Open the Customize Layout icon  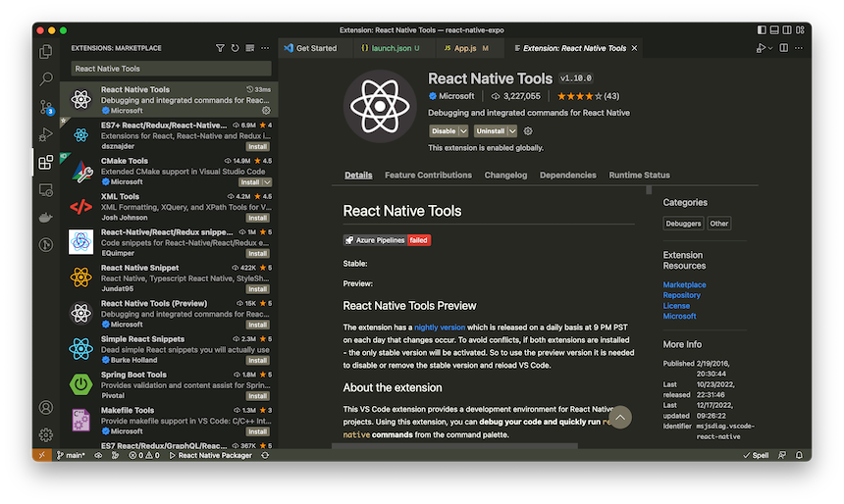(x=800, y=30)
